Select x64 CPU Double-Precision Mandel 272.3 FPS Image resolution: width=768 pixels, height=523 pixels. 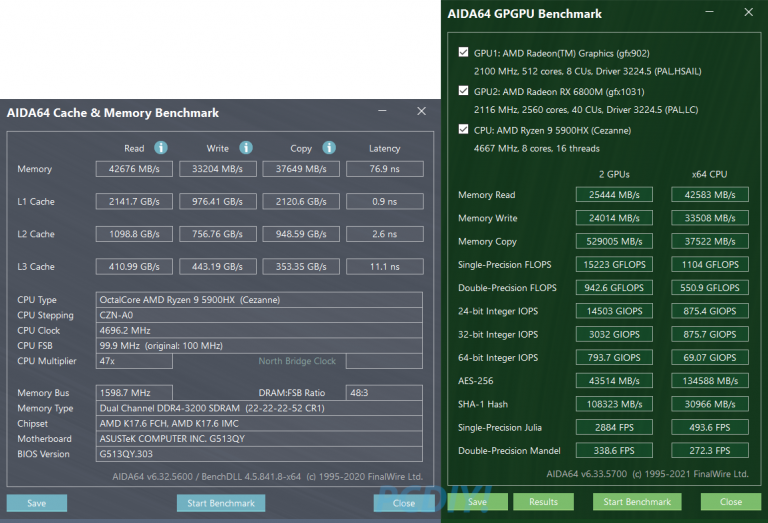(x=710, y=451)
